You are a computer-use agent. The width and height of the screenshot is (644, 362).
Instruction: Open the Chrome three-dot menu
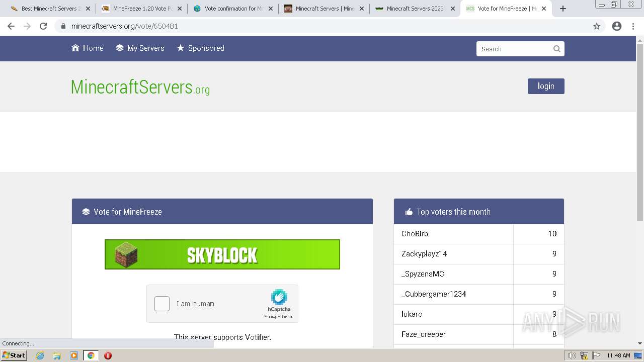pos(633,26)
